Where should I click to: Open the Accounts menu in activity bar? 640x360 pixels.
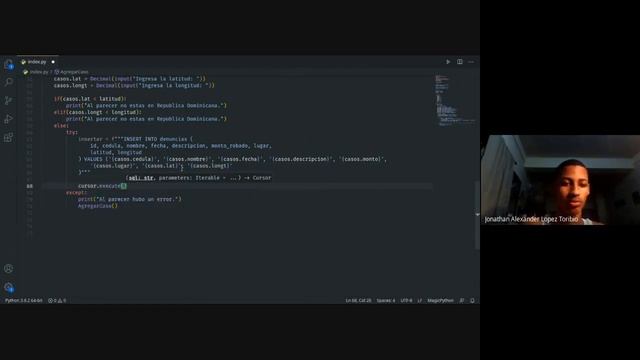click(9, 269)
